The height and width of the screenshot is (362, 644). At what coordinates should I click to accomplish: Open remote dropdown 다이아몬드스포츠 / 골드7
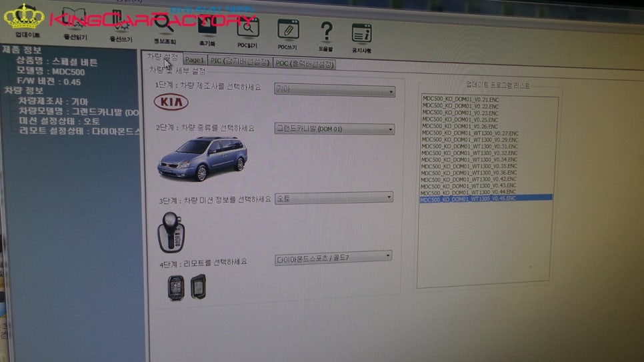coord(333,258)
